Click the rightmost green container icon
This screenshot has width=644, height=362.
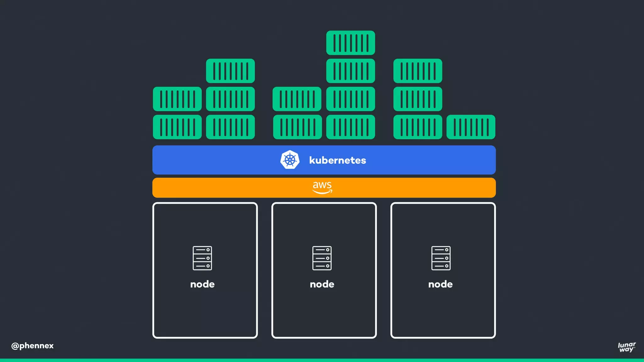pos(471,127)
